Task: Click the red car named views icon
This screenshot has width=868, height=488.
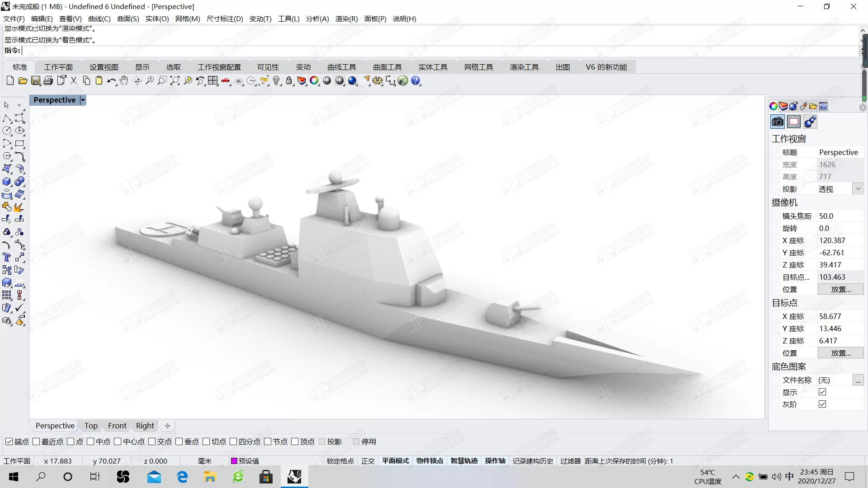Action: pos(226,81)
